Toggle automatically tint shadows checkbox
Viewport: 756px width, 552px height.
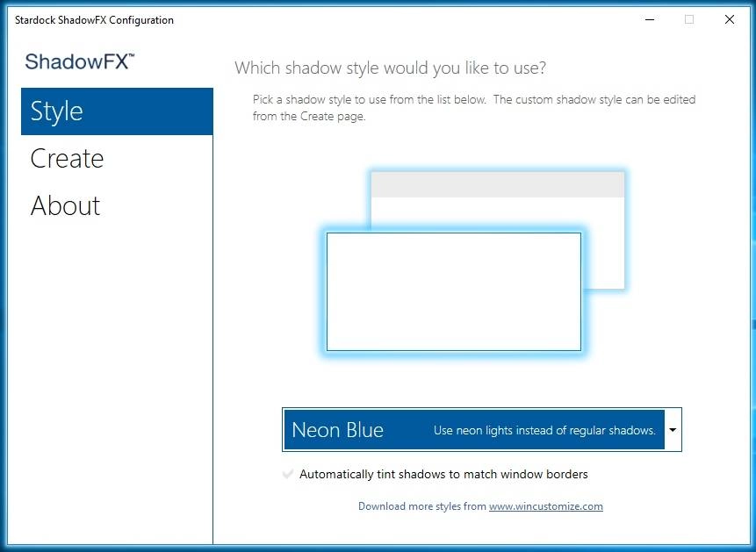click(288, 474)
